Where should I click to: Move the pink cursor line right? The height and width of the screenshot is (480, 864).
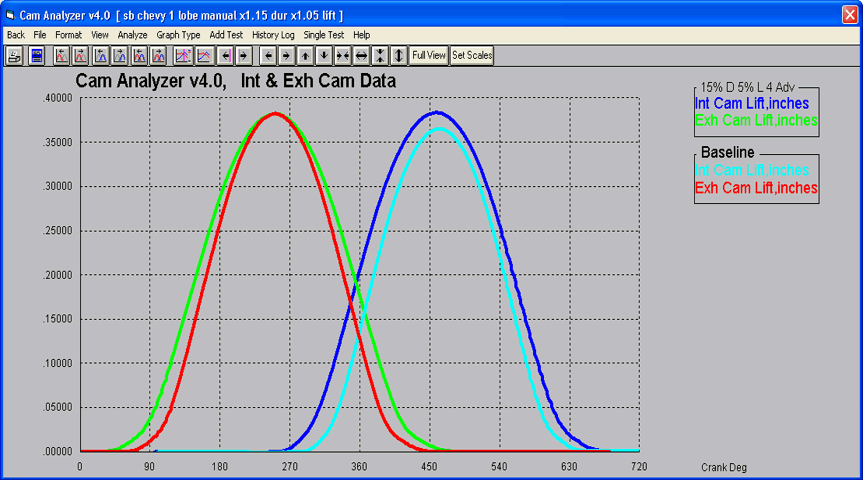tap(244, 56)
